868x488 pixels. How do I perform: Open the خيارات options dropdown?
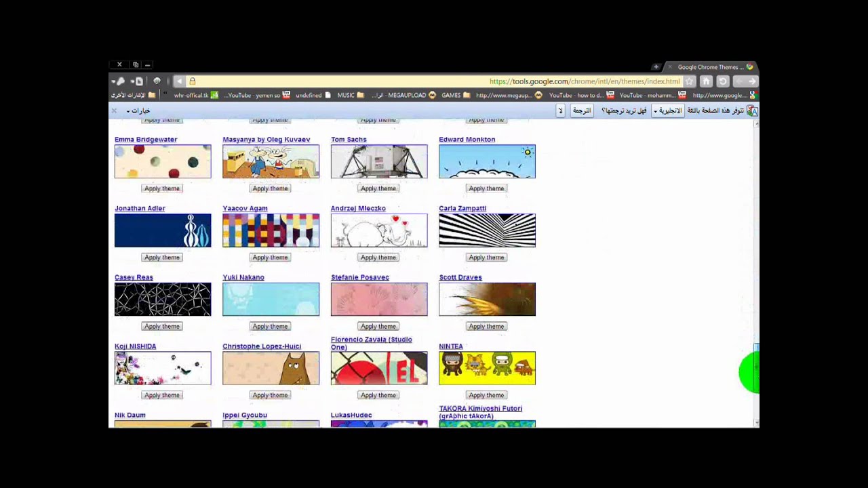137,111
